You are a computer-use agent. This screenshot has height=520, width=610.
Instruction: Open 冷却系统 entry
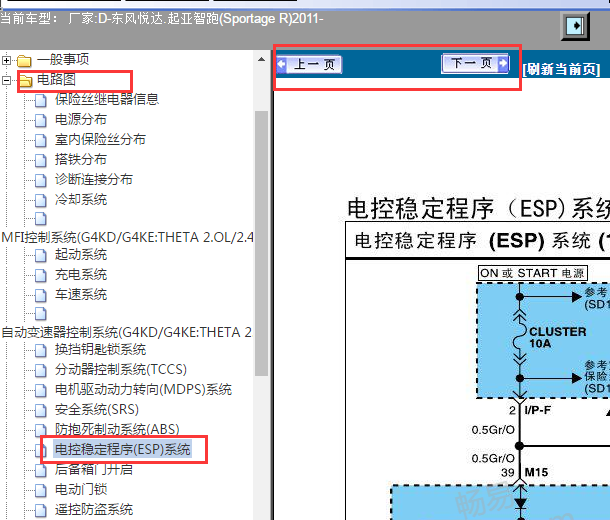81,200
